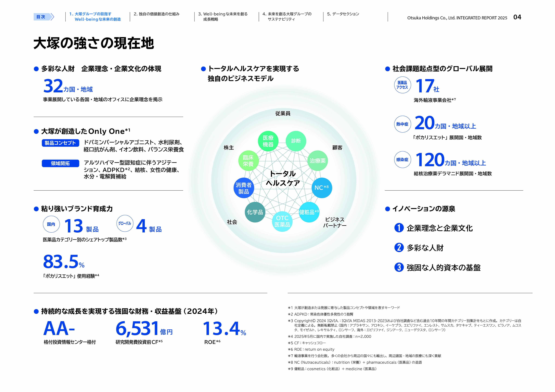Click the トータルヘルスケア center text

coord(283,178)
